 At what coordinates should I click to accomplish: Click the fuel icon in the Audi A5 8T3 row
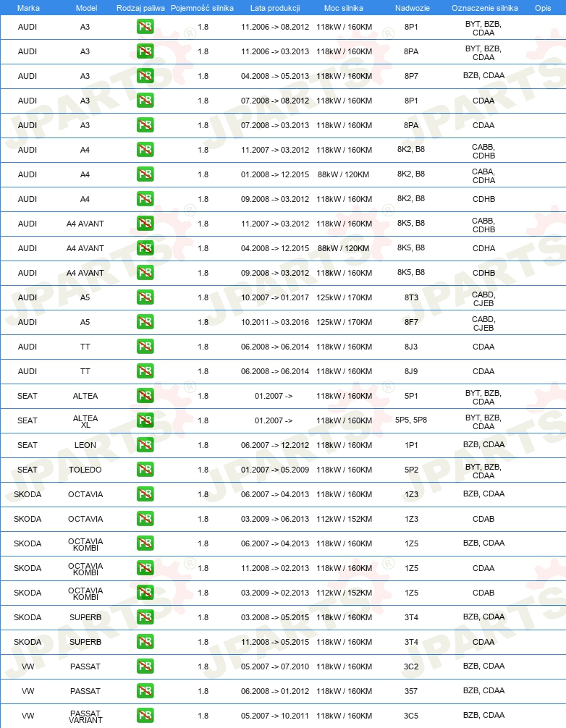point(145,297)
